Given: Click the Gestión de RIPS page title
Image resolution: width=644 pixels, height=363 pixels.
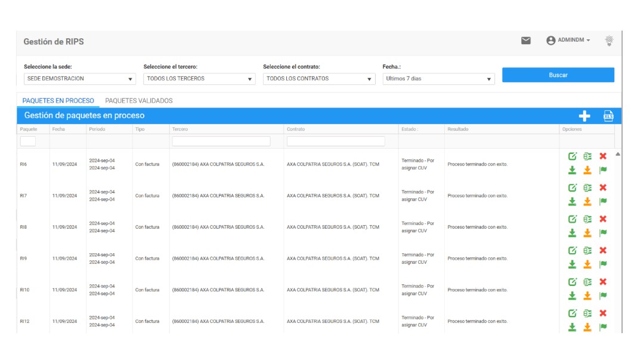Looking at the screenshot, I should 54,42.
